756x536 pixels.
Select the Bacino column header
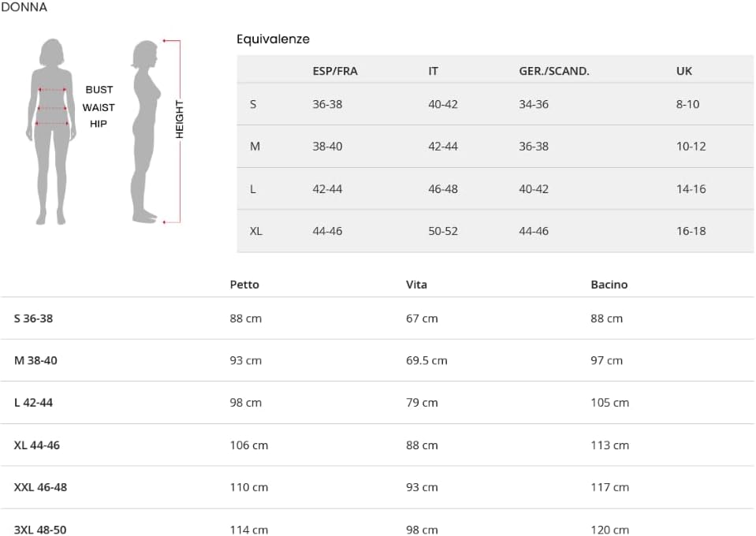point(609,285)
